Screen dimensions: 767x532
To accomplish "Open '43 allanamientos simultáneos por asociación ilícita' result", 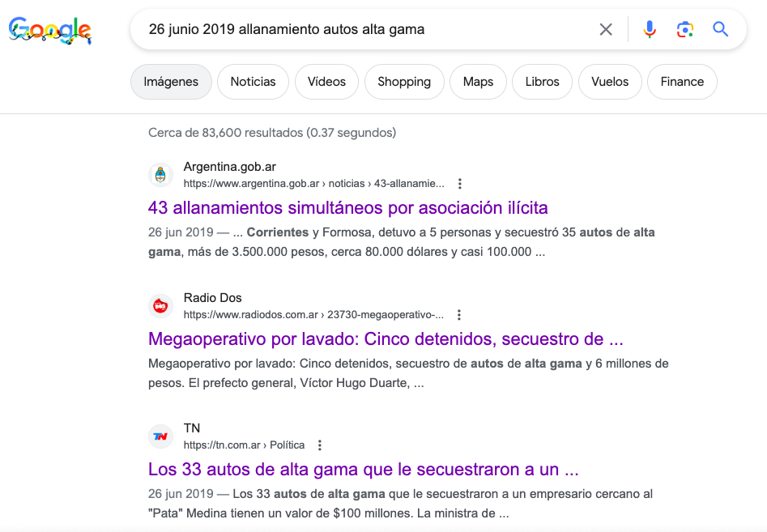I will [347, 208].
